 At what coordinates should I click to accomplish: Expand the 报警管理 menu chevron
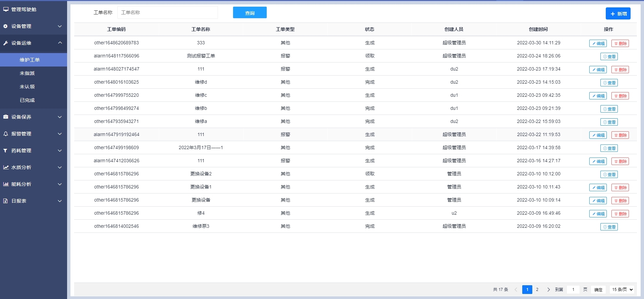[x=60, y=134]
